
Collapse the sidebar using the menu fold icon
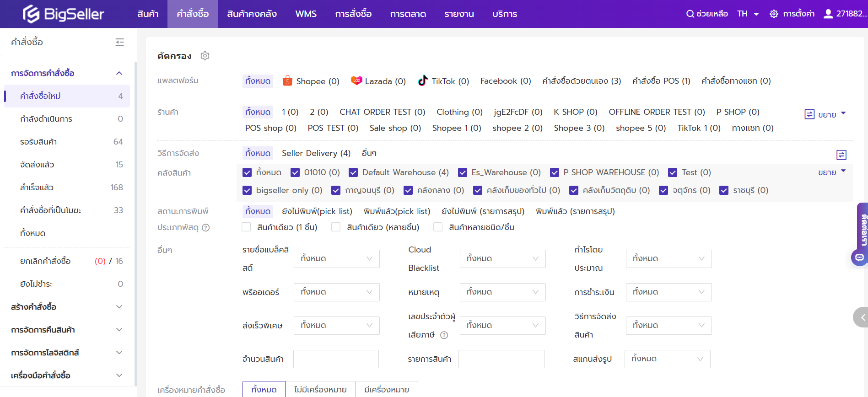tap(119, 42)
